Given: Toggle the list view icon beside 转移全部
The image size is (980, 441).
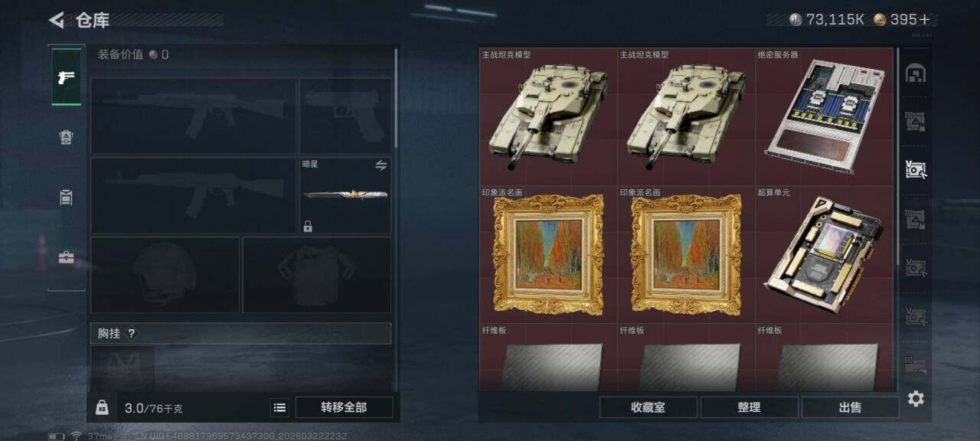Looking at the screenshot, I should [x=279, y=407].
